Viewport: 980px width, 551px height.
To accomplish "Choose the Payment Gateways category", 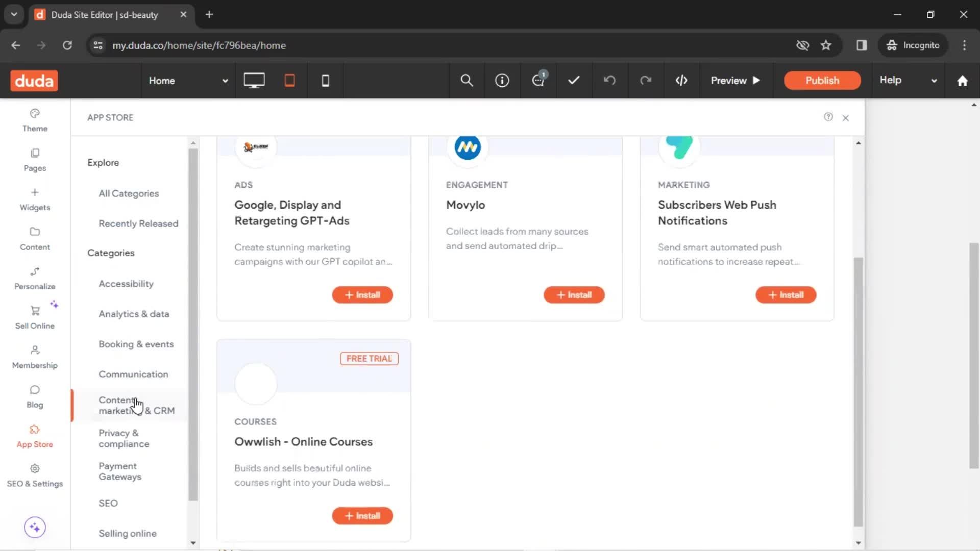I will 120,471.
